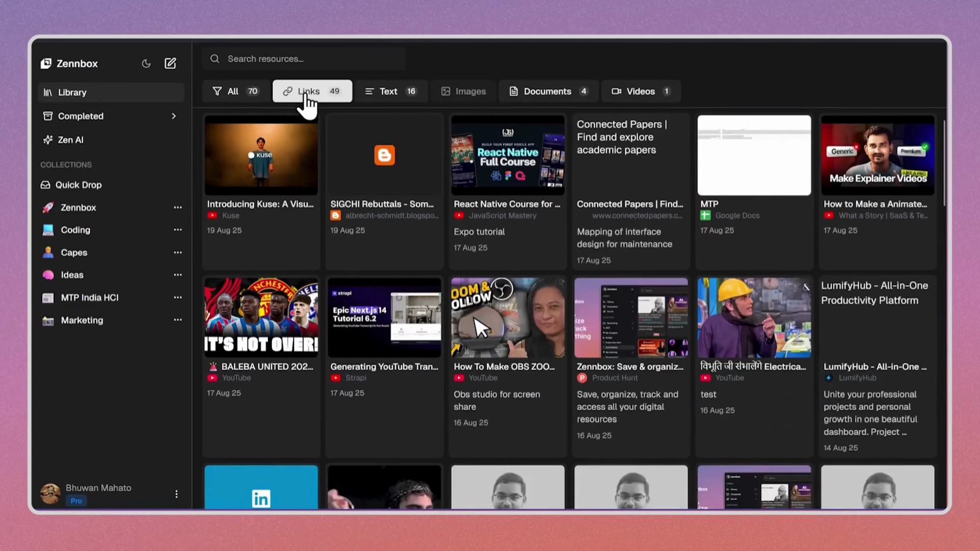The height and width of the screenshot is (551, 980).
Task: Expand the Completed section chevron
Action: pos(174,116)
